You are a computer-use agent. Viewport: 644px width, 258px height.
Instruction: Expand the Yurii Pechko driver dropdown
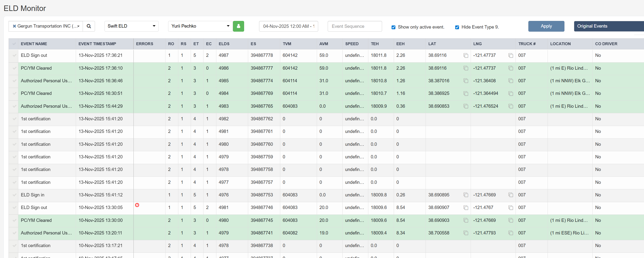point(200,26)
